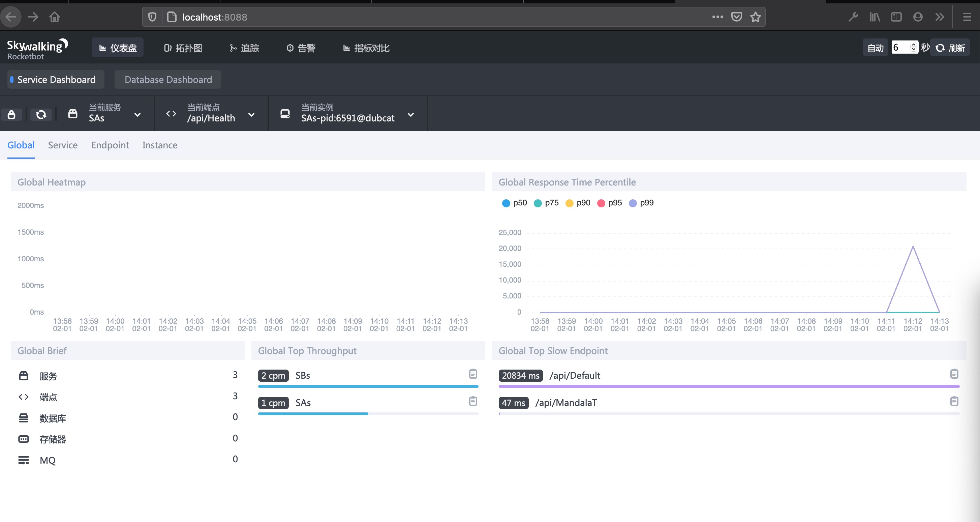Click the 20834 ms badge

520,375
